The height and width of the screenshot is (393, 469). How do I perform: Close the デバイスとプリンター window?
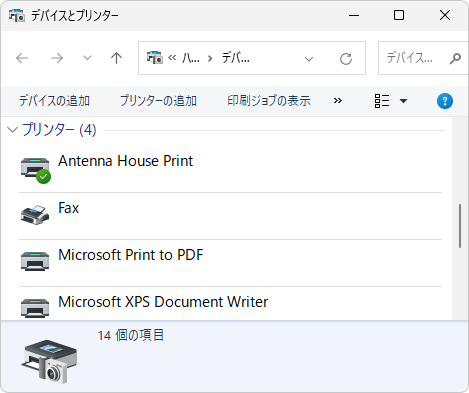pyautogui.click(x=445, y=15)
